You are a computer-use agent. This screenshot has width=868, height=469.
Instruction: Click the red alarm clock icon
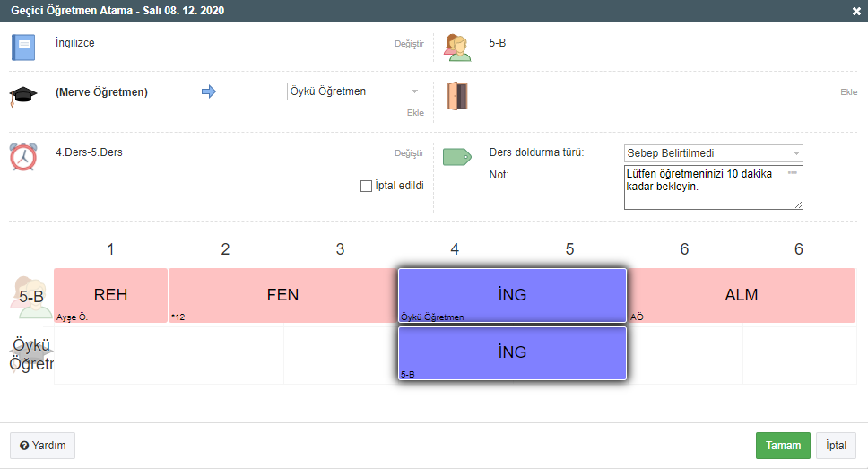tap(23, 155)
